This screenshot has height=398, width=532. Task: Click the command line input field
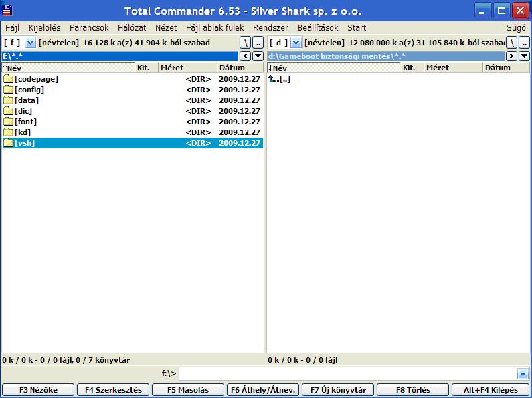tap(348, 373)
